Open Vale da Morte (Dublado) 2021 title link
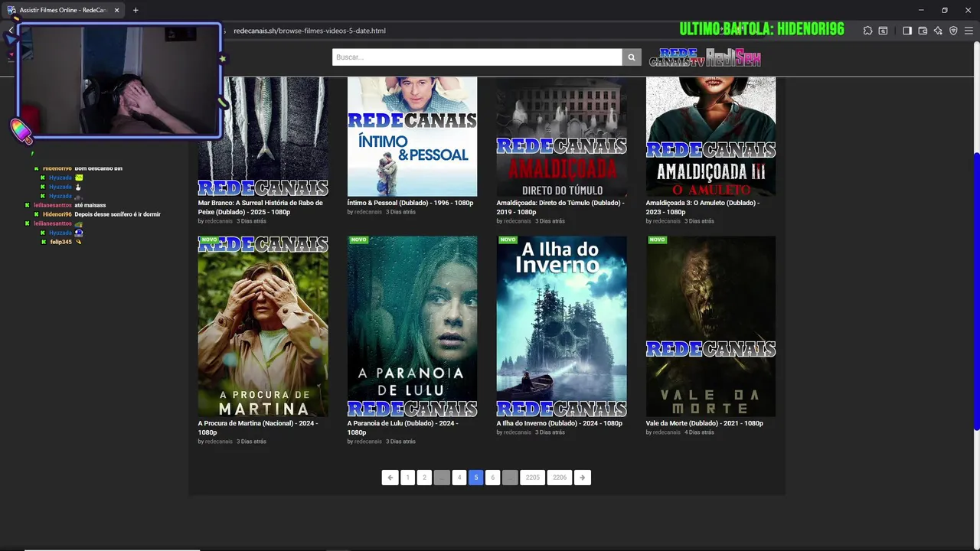Screen dimensions: 980x551 pos(704,423)
